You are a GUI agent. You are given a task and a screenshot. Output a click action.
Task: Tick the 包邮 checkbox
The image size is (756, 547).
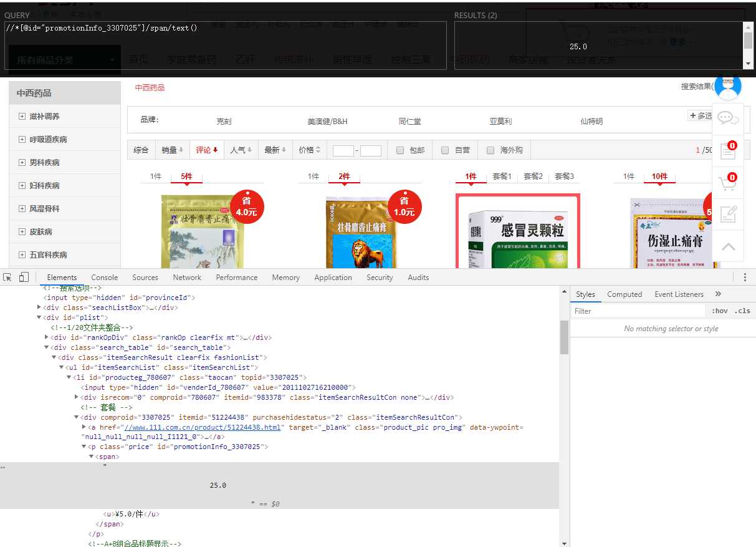point(400,150)
